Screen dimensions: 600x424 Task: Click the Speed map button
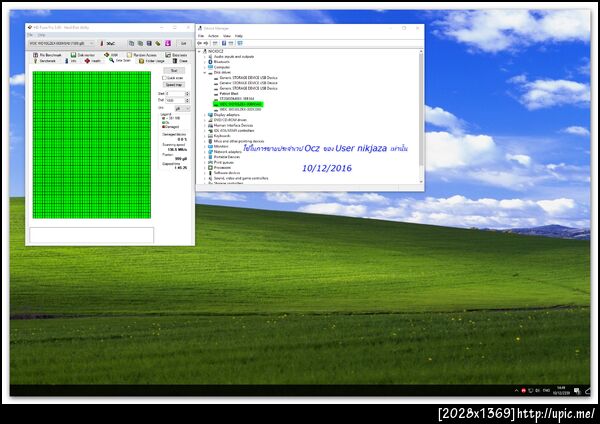point(174,85)
